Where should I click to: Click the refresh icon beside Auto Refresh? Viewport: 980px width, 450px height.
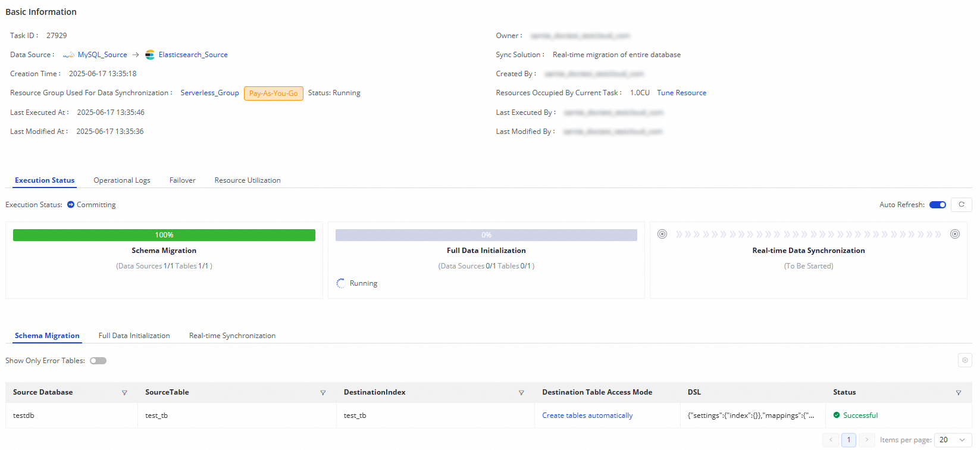(x=961, y=205)
